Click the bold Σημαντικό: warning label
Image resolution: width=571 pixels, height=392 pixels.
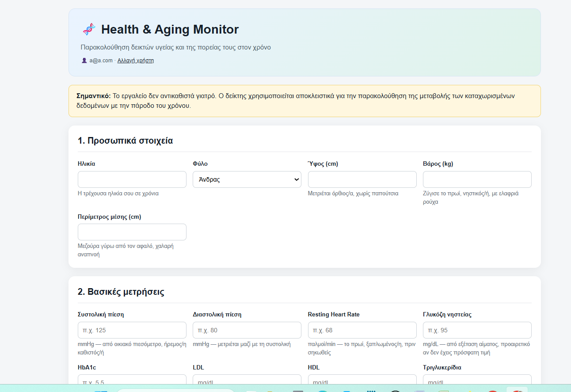94,96
